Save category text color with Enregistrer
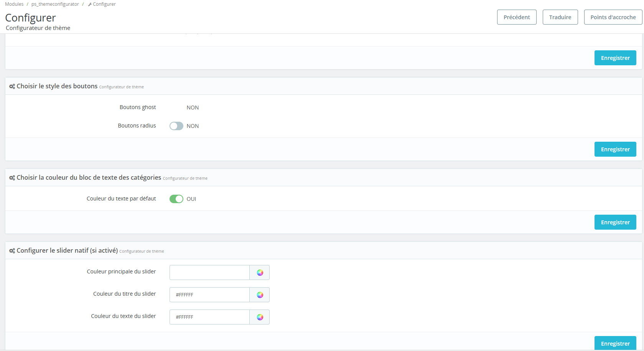The width and height of the screenshot is (644, 351). [x=615, y=222]
